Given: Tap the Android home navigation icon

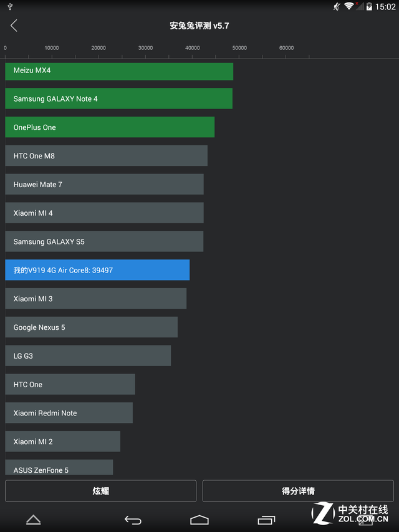Looking at the screenshot, I should point(199,520).
